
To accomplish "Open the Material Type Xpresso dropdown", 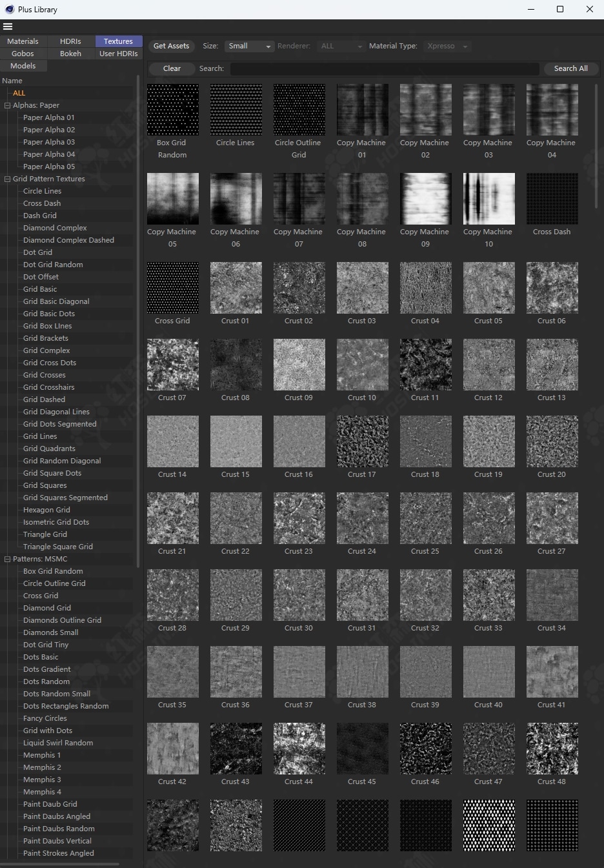I will 447,46.
